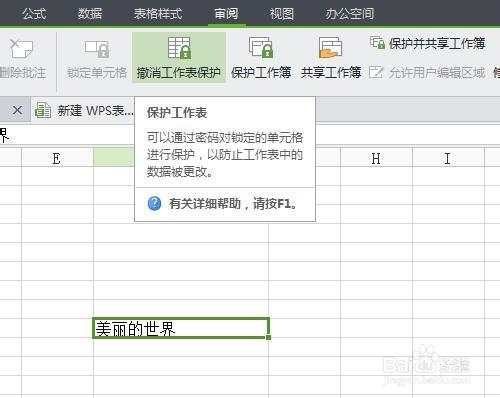
Task: Switch to the 视图 tab
Action: click(282, 14)
